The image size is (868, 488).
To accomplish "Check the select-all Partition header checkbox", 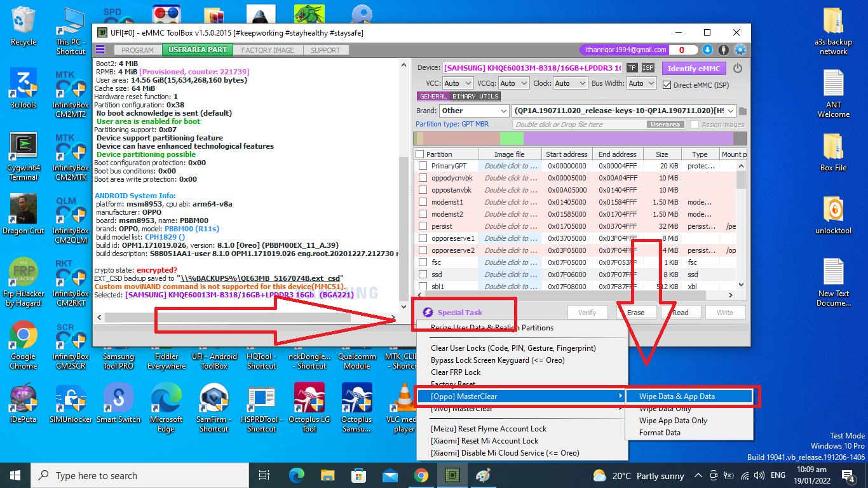I will click(x=419, y=154).
